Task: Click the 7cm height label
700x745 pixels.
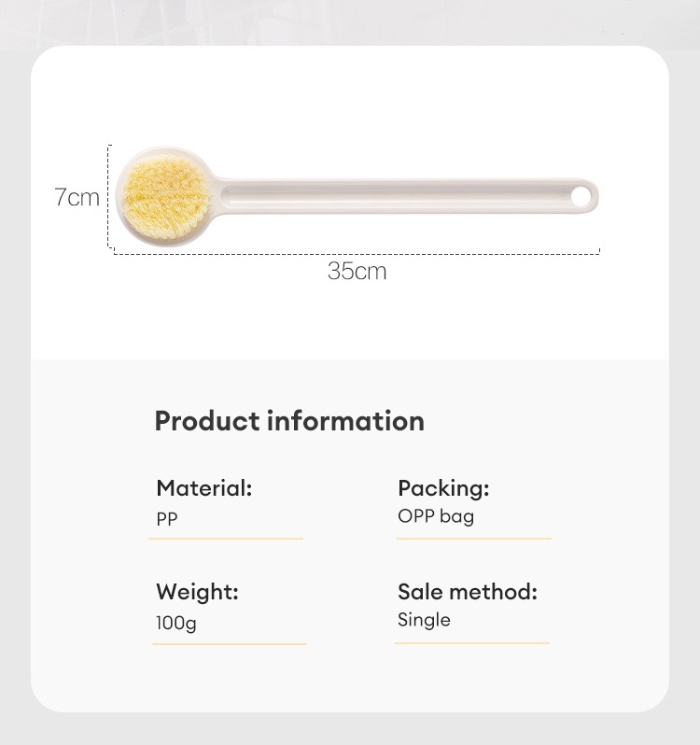Action: (x=77, y=198)
